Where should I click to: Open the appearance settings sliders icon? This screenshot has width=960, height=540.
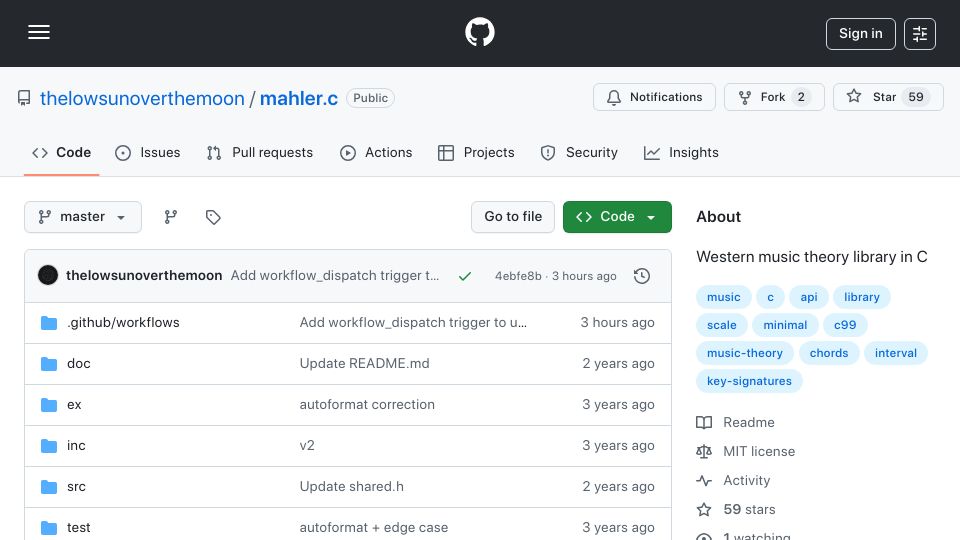tap(920, 34)
